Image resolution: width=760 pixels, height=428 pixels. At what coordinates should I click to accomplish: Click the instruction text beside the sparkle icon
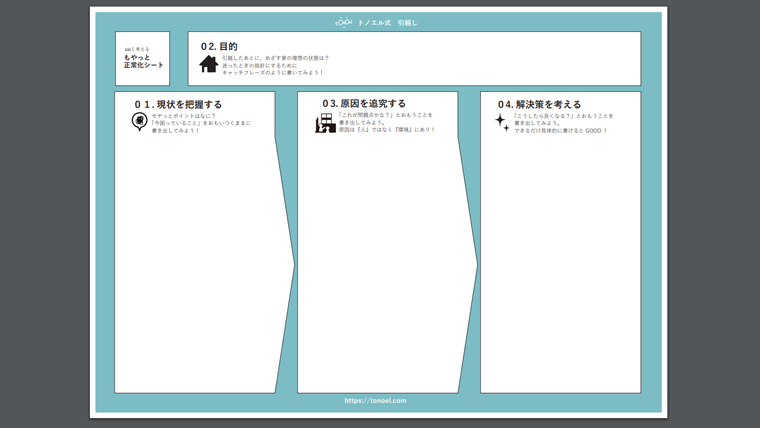coord(558,123)
